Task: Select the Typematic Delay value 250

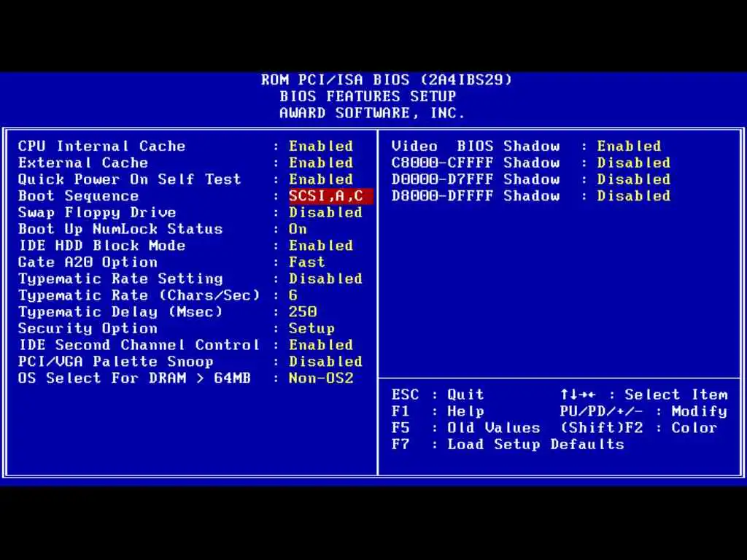Action: tap(303, 312)
